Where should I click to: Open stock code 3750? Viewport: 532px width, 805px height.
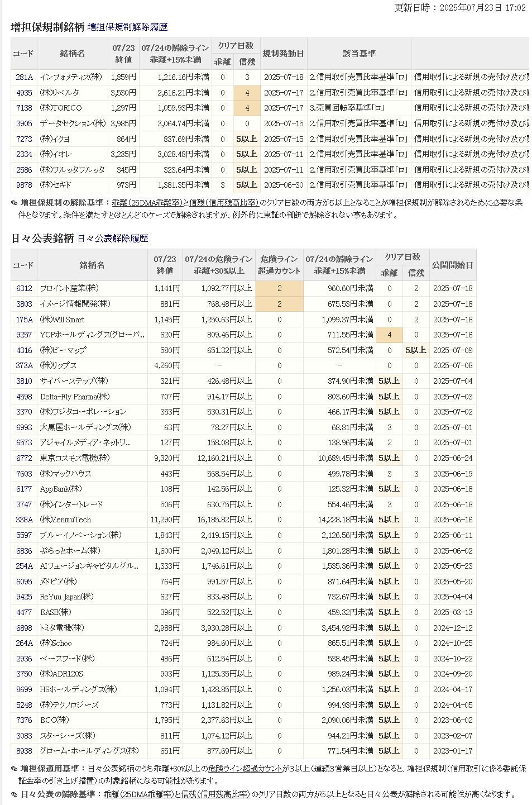pos(24,674)
